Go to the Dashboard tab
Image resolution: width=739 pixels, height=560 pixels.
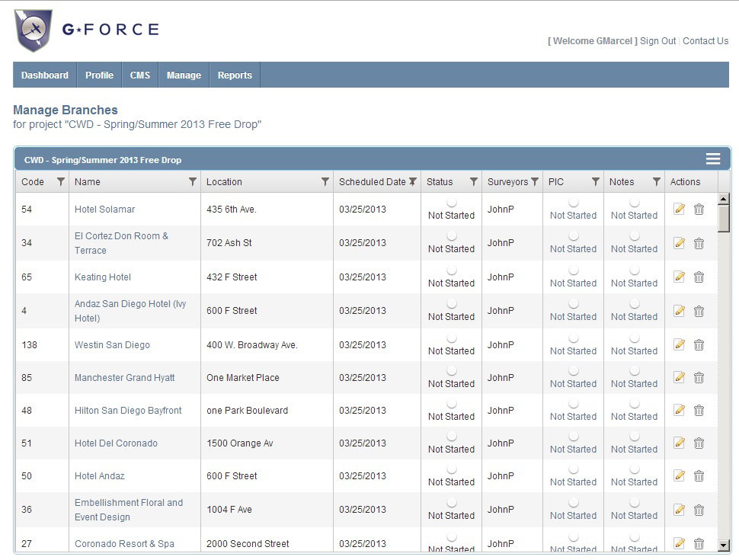pyautogui.click(x=45, y=75)
